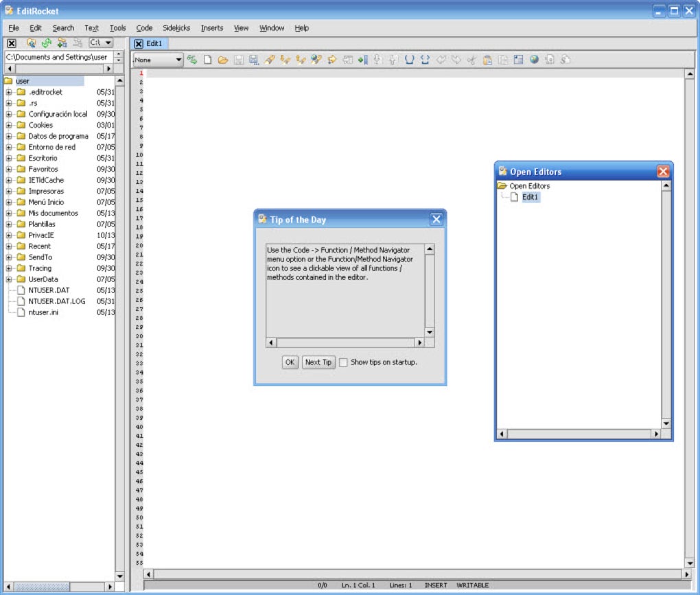Close the Tip of the Day dialog
Viewport: 700px width, 595px height.
click(x=436, y=219)
